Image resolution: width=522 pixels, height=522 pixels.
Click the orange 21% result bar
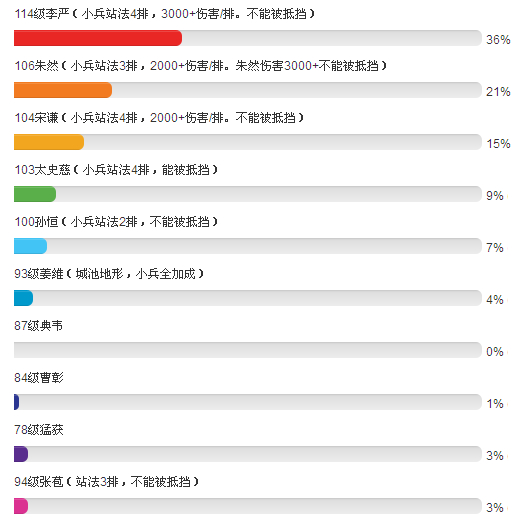[x=63, y=90]
